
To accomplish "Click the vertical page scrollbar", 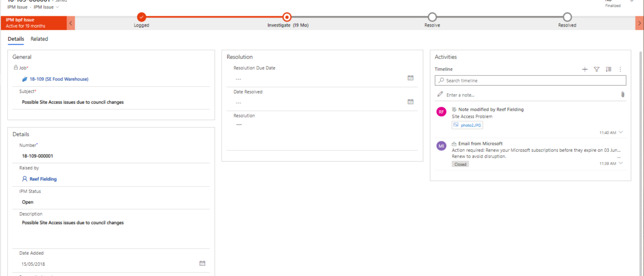I will [641, 164].
